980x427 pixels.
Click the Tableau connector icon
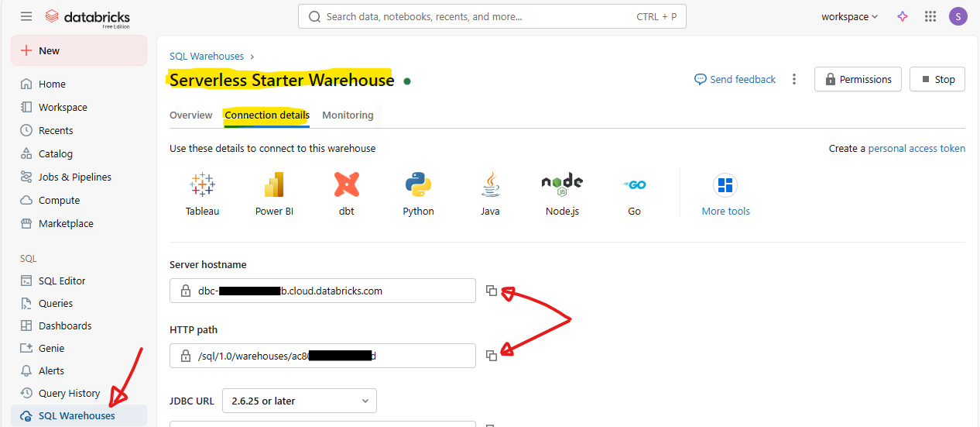pyautogui.click(x=202, y=186)
